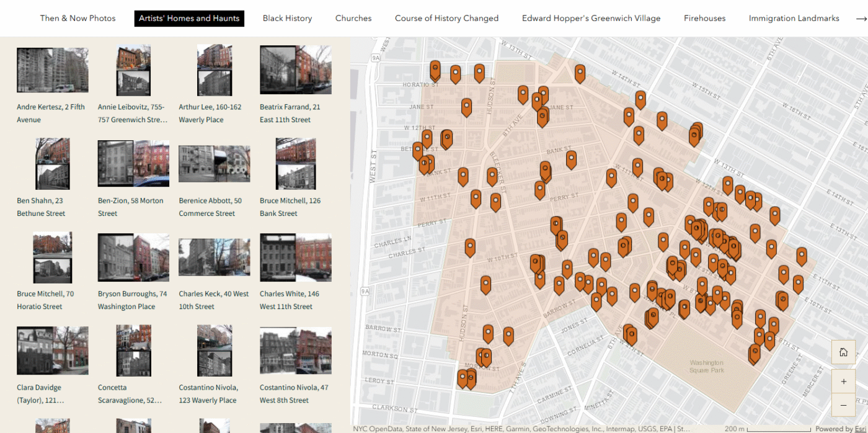Click the map pin near W 14th St label
The width and height of the screenshot is (868, 433).
point(580,73)
